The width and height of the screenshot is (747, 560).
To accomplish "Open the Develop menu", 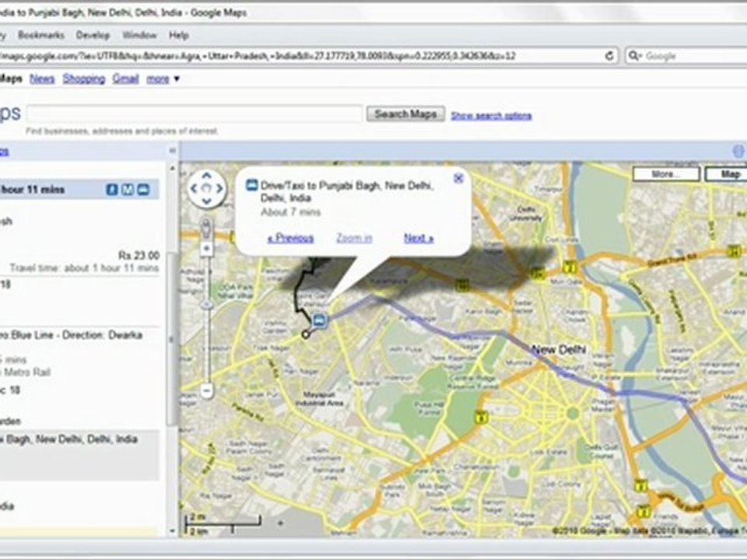I will [93, 35].
